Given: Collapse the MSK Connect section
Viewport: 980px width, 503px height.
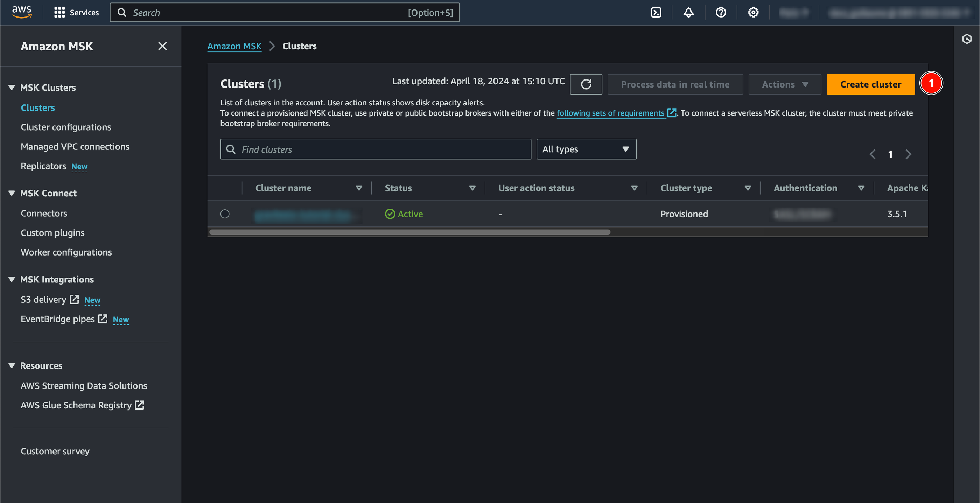Looking at the screenshot, I should point(12,193).
